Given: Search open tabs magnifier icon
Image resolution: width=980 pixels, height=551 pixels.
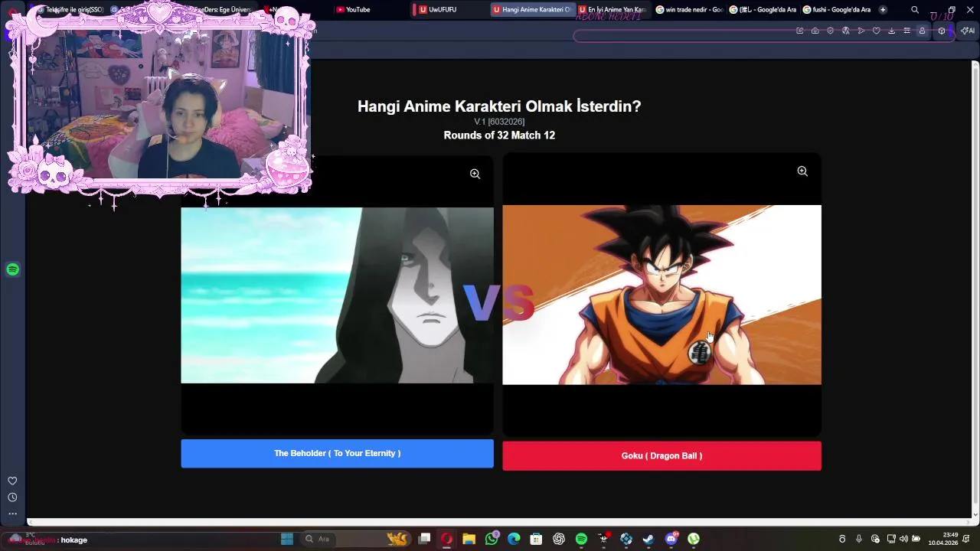Looking at the screenshot, I should (x=915, y=10).
